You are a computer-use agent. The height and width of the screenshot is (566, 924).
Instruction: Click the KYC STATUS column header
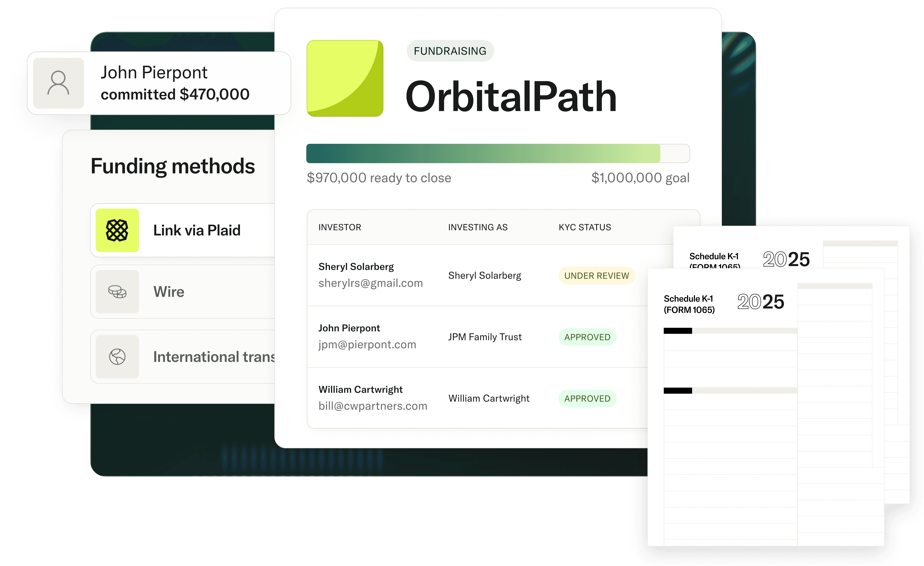(x=585, y=227)
